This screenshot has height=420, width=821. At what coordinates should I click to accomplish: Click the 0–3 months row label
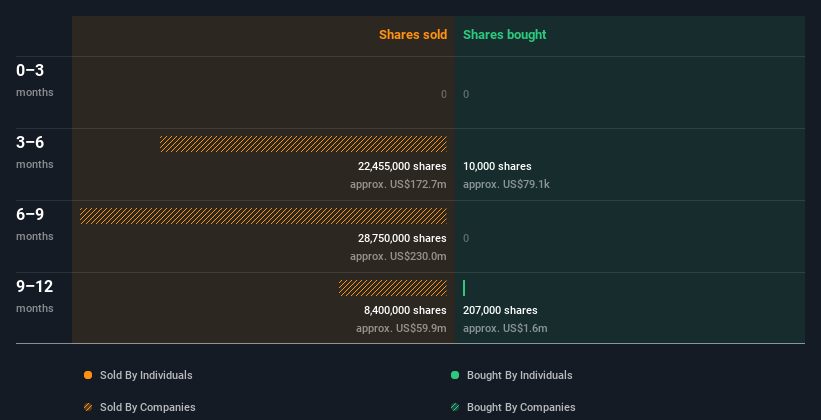click(35, 80)
